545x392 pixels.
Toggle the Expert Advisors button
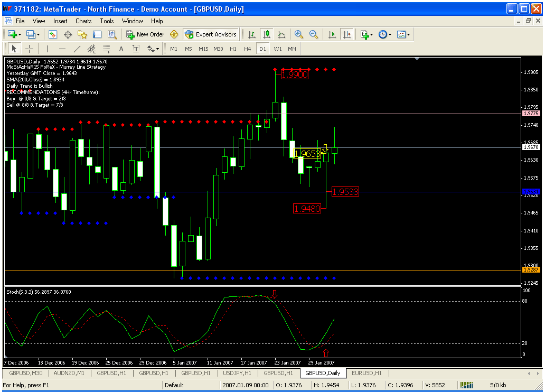pyautogui.click(x=211, y=34)
